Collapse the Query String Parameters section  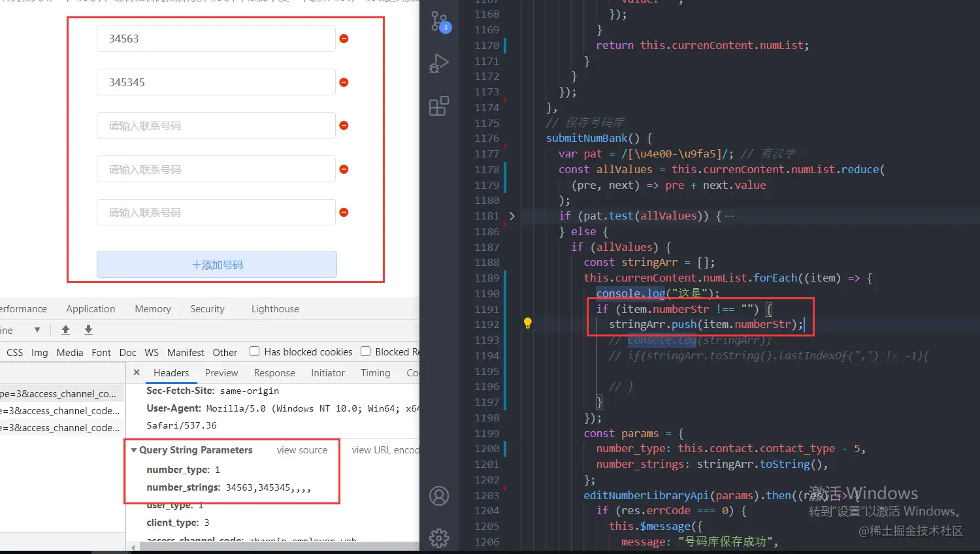tap(134, 450)
